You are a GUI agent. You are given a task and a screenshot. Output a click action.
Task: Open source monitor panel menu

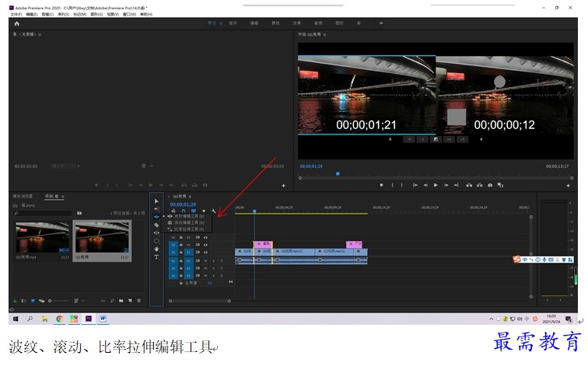[x=40, y=34]
